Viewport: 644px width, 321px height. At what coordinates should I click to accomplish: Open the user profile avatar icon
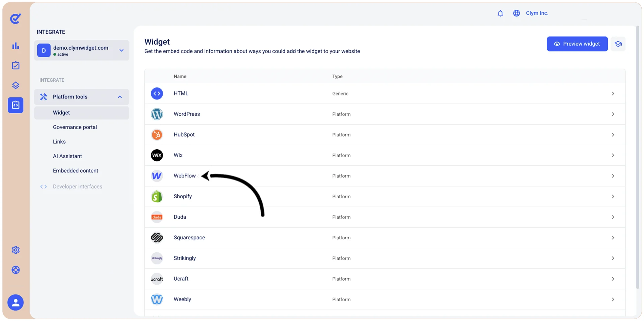click(15, 303)
